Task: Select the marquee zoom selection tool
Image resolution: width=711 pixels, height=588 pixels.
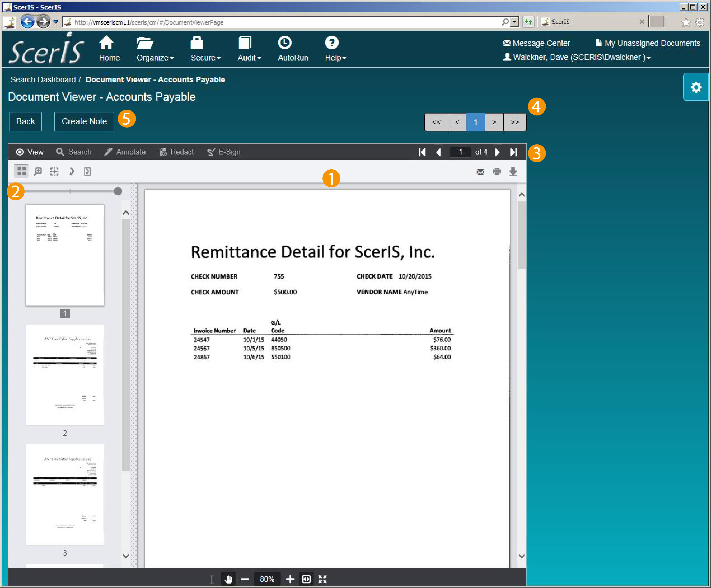Action: coord(54,171)
